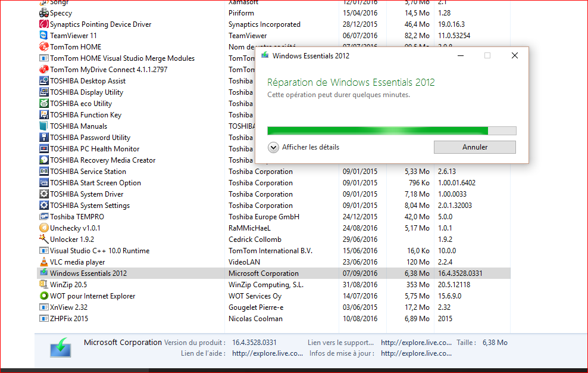Minimize the Windows Essentials 2012 dialog
This screenshot has width=588, height=373.
pyautogui.click(x=461, y=55)
